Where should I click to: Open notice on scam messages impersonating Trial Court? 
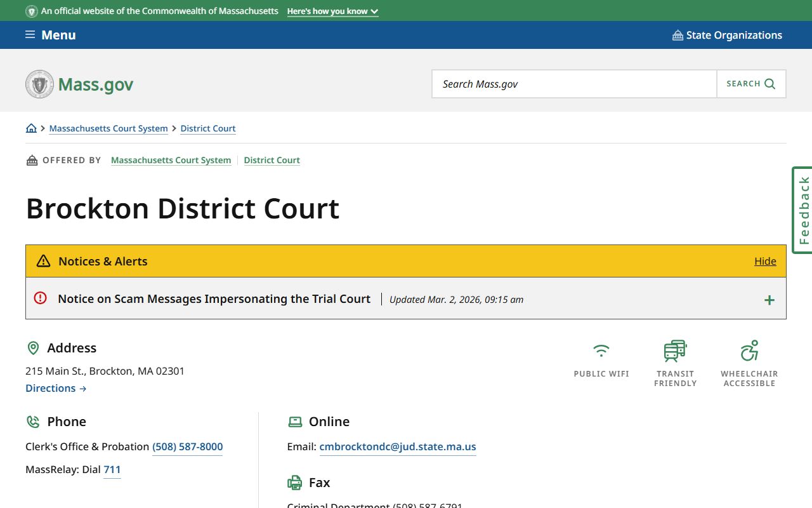(214, 298)
